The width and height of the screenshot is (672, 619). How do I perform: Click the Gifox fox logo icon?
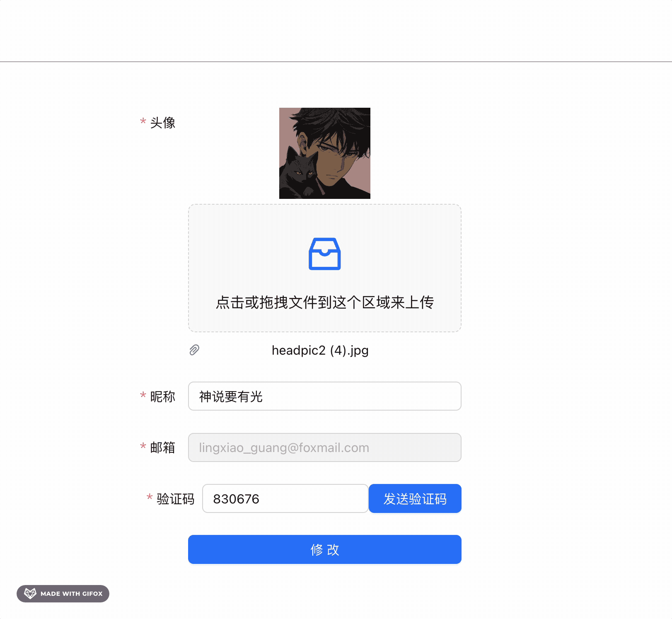[x=30, y=593]
